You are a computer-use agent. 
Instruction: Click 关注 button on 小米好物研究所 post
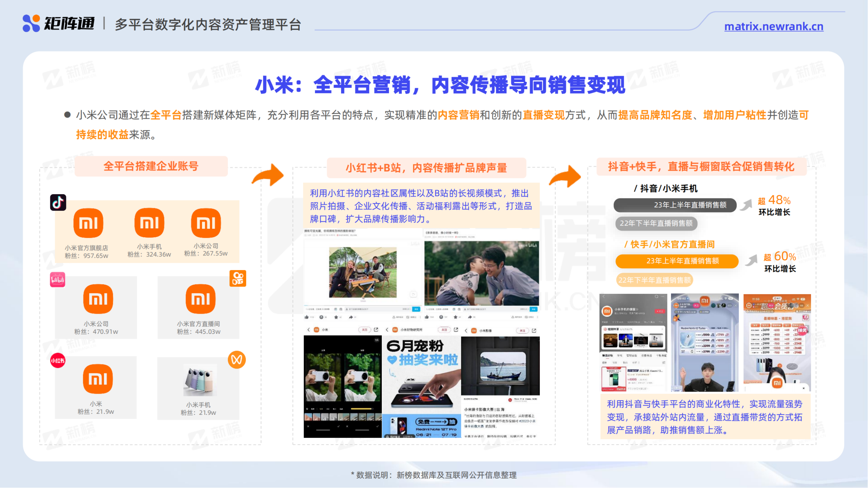coord(444,330)
